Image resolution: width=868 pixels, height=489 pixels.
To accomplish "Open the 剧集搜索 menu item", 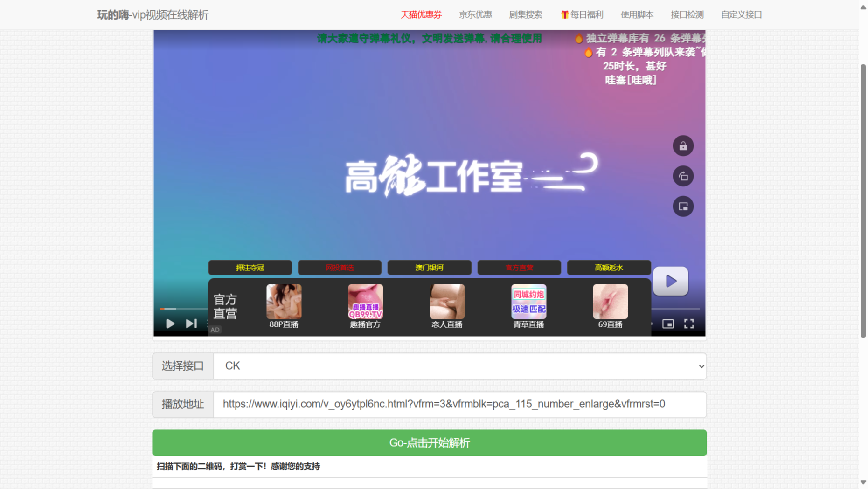I will tap(526, 14).
